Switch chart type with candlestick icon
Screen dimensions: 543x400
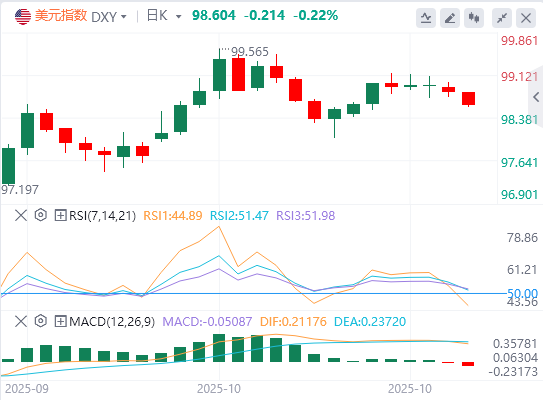[x=474, y=18]
